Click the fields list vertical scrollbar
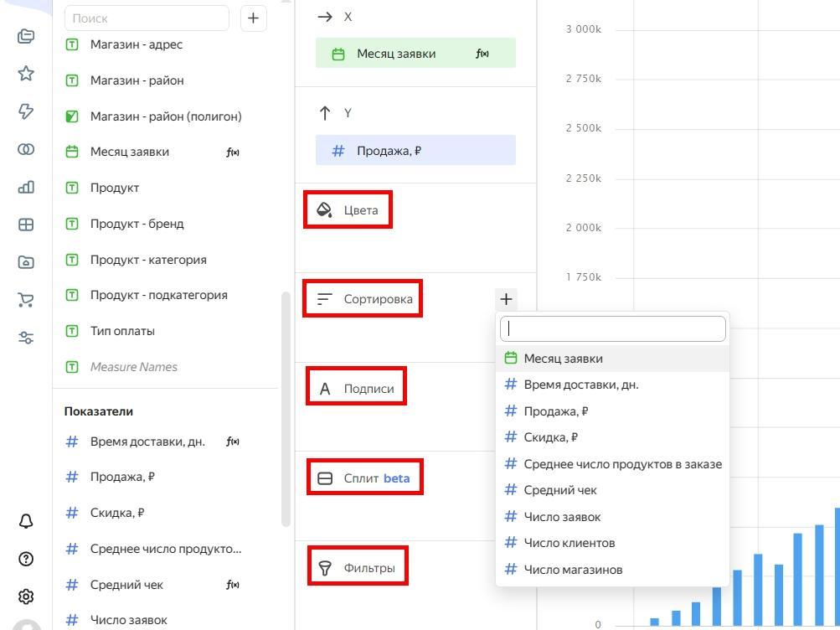Viewport: 840px width, 630px height. (286, 410)
